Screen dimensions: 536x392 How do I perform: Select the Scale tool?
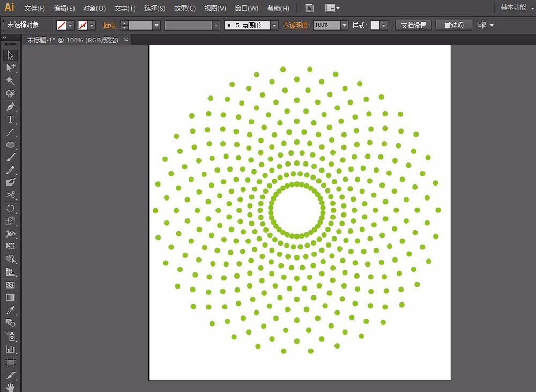point(10,221)
